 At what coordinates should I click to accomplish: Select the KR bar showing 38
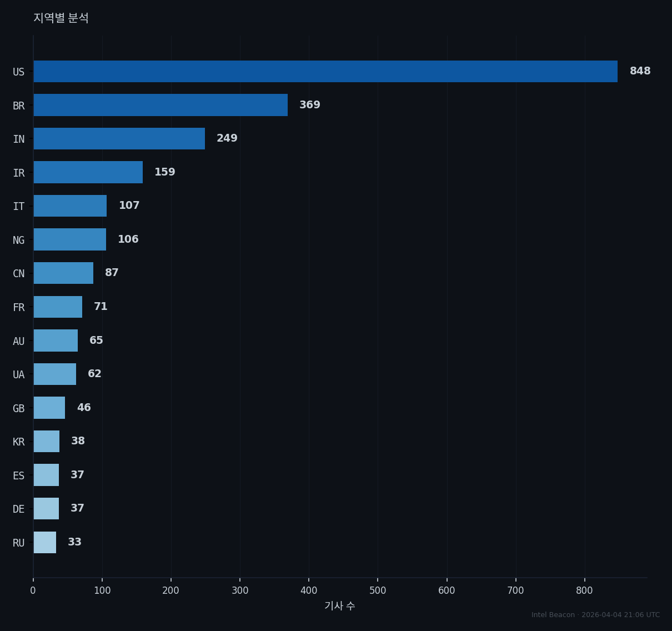[x=46, y=442]
